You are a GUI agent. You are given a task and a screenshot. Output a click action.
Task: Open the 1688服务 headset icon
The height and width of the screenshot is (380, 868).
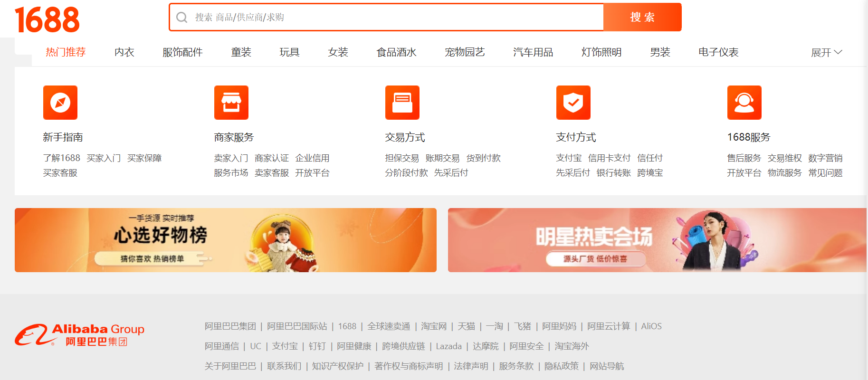point(744,103)
